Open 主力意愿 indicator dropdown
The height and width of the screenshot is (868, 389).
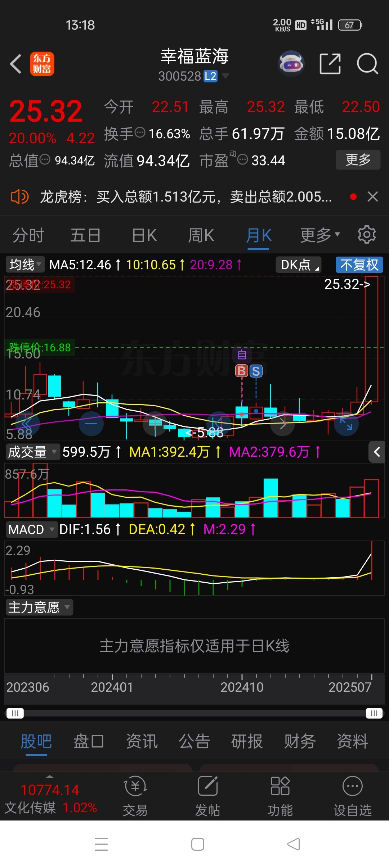click(39, 607)
